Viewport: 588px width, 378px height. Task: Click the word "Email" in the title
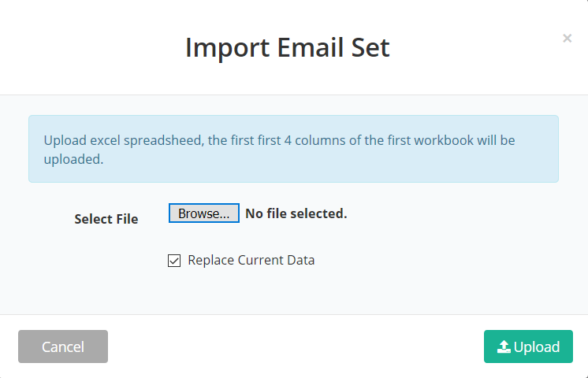[x=300, y=47]
